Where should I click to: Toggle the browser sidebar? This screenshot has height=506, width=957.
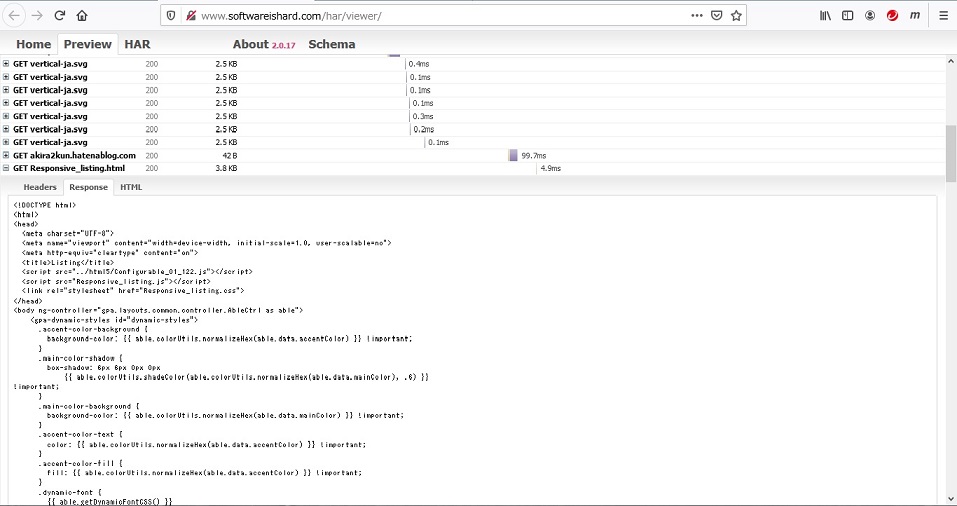[x=847, y=16]
